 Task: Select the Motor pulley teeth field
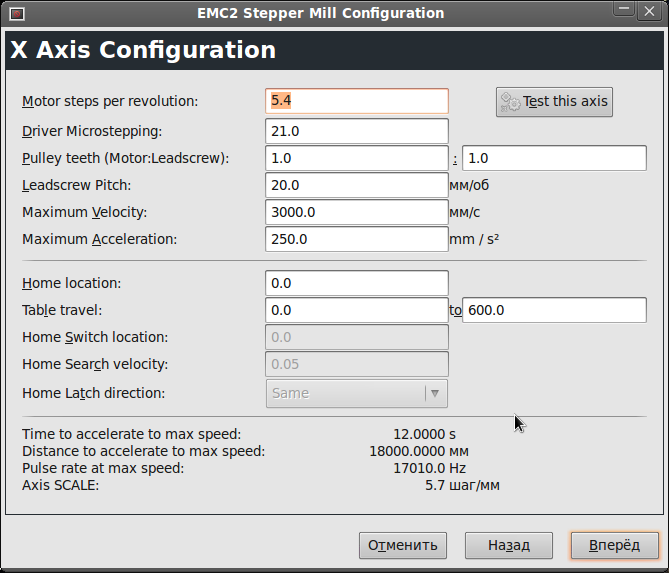(357, 158)
